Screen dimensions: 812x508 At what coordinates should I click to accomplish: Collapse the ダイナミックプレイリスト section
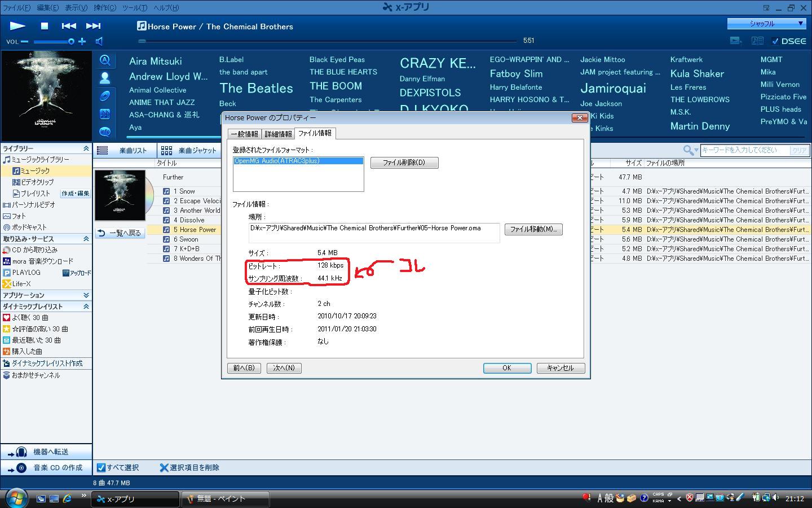[86, 306]
